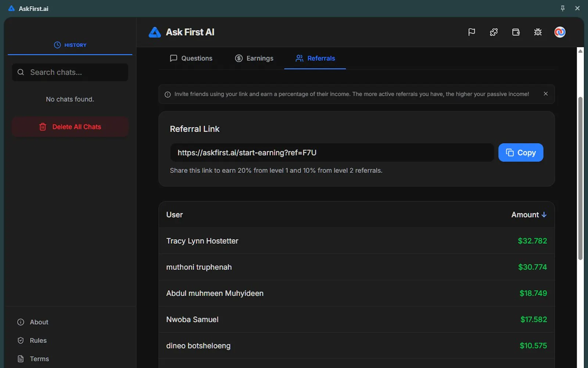Open the Rules page
Image resolution: width=588 pixels, height=368 pixels.
[32, 340]
